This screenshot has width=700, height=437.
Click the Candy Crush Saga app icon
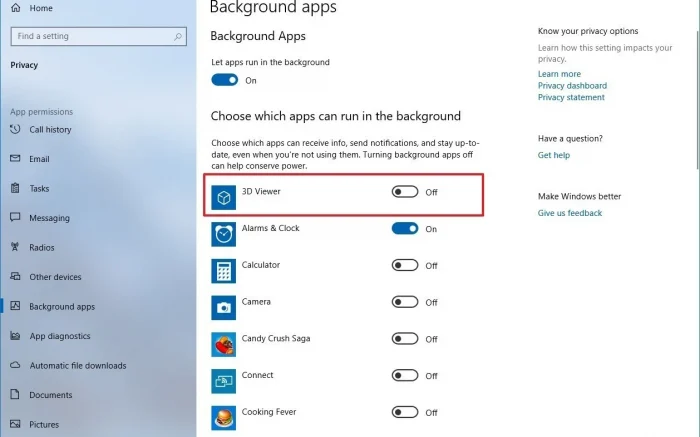tap(224, 344)
